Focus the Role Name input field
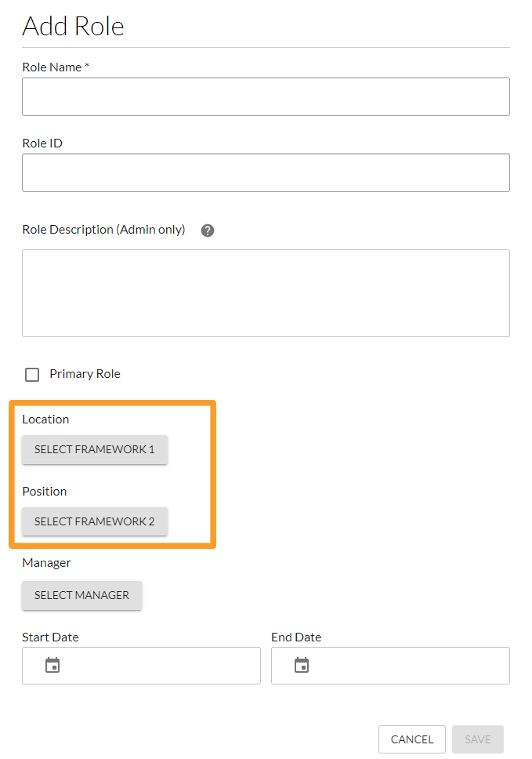This screenshot has width=532, height=759. [x=266, y=96]
